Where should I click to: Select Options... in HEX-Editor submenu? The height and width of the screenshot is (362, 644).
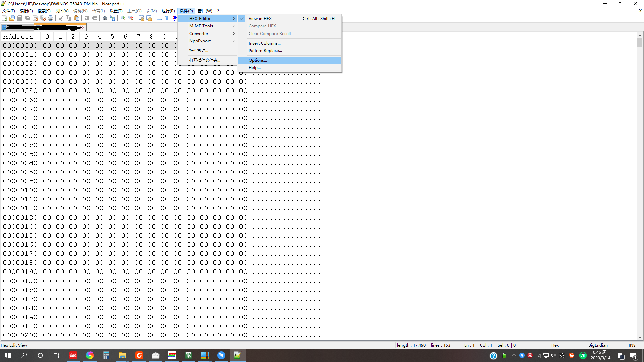pyautogui.click(x=258, y=60)
